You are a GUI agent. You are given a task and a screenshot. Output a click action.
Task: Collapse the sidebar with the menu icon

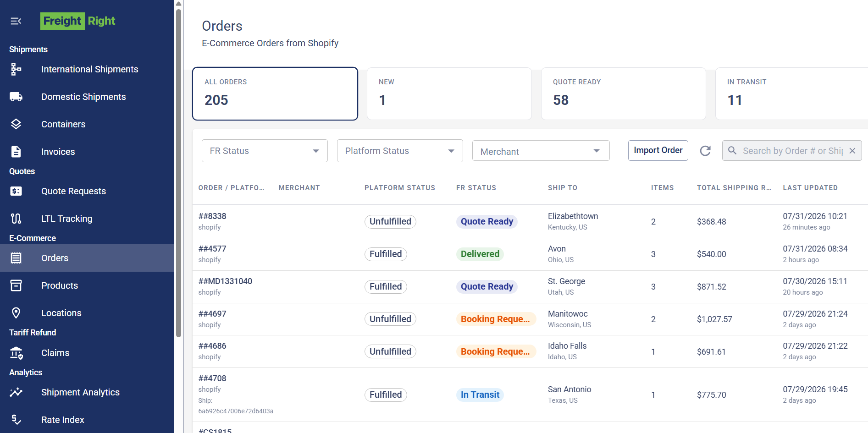pos(16,21)
